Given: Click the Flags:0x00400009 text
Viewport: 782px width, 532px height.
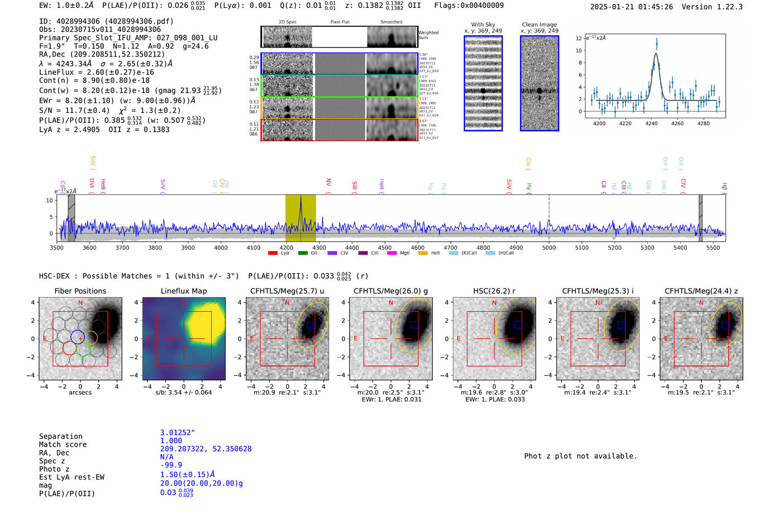Looking at the screenshot, I should coord(469,6).
